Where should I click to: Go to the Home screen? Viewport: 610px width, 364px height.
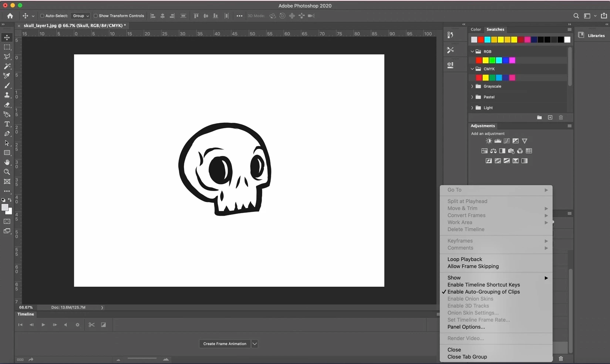tap(10, 16)
